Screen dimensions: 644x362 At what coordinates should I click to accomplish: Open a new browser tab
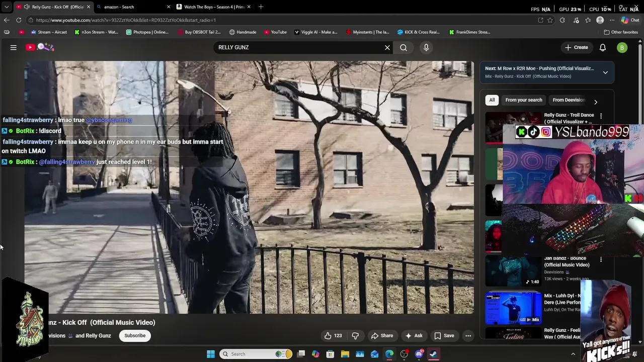pos(261,7)
